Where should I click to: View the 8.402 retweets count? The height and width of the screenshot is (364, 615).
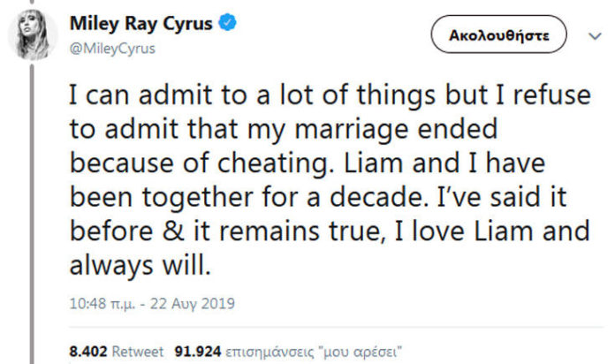(x=87, y=353)
